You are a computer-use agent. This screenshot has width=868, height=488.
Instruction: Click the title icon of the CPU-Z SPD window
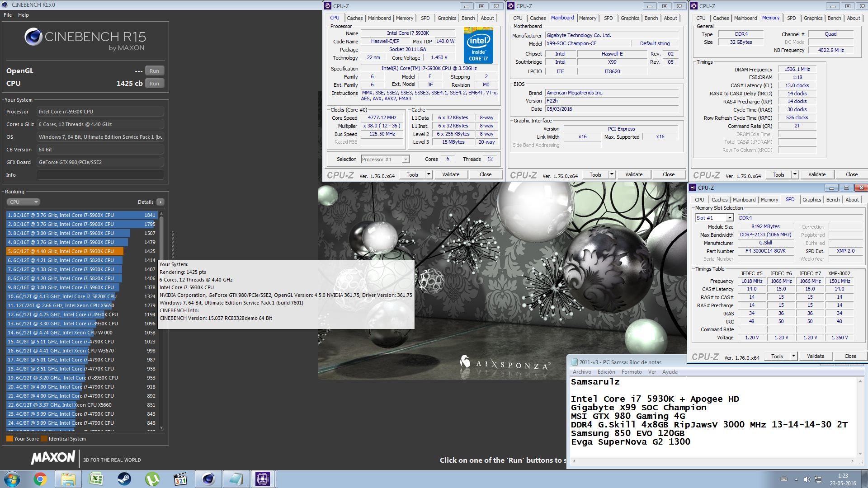coord(693,188)
